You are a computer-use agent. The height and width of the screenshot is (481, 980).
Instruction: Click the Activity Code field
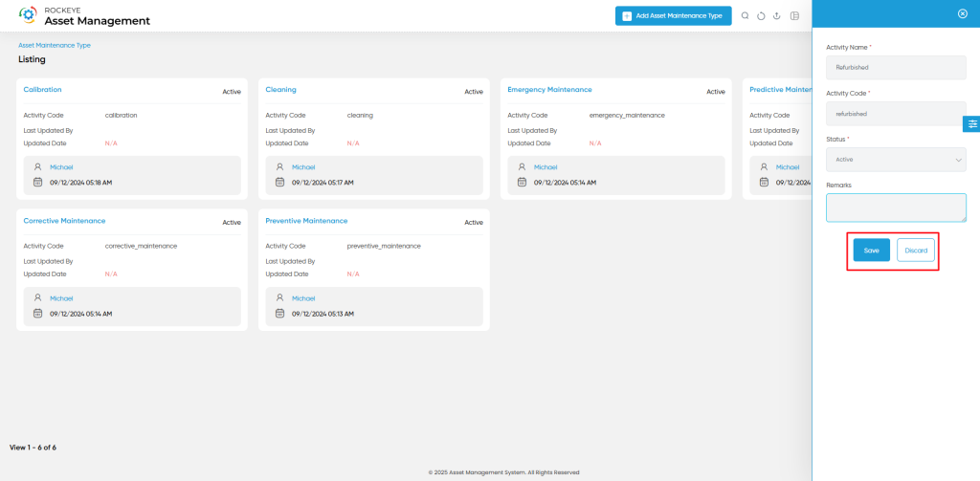point(896,114)
